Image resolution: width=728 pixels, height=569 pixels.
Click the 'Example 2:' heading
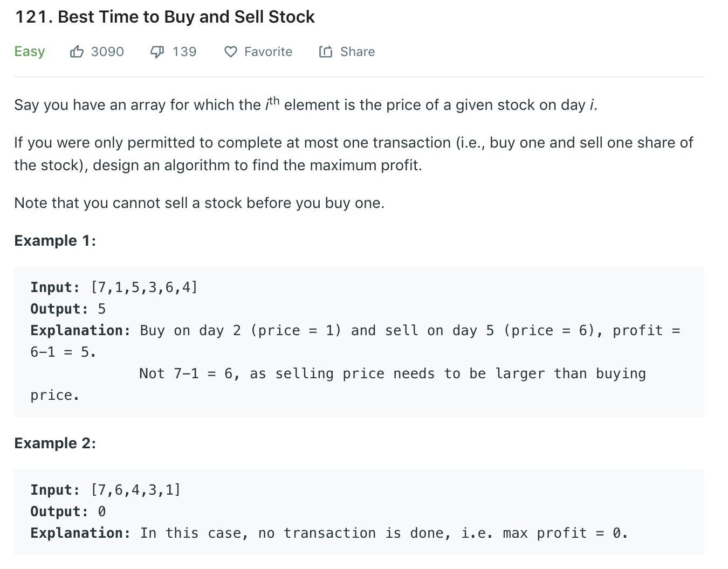[55, 443]
